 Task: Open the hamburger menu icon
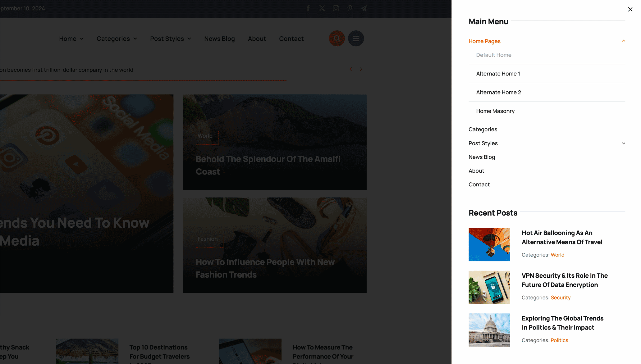356,38
